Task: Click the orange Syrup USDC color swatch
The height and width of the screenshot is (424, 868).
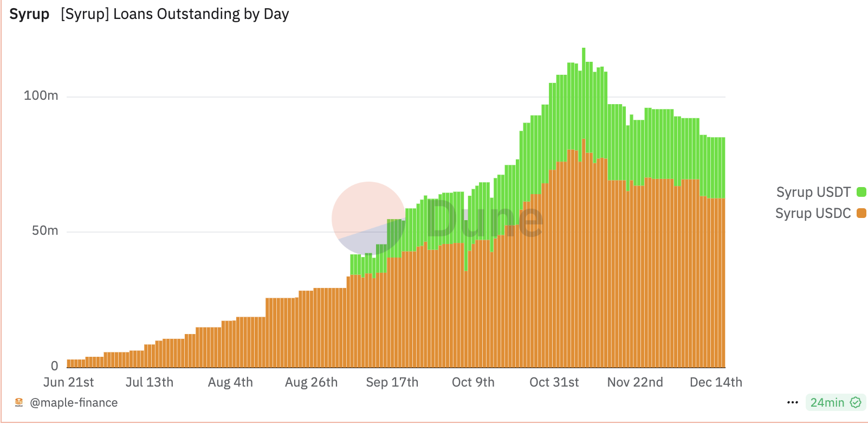Action: click(861, 213)
